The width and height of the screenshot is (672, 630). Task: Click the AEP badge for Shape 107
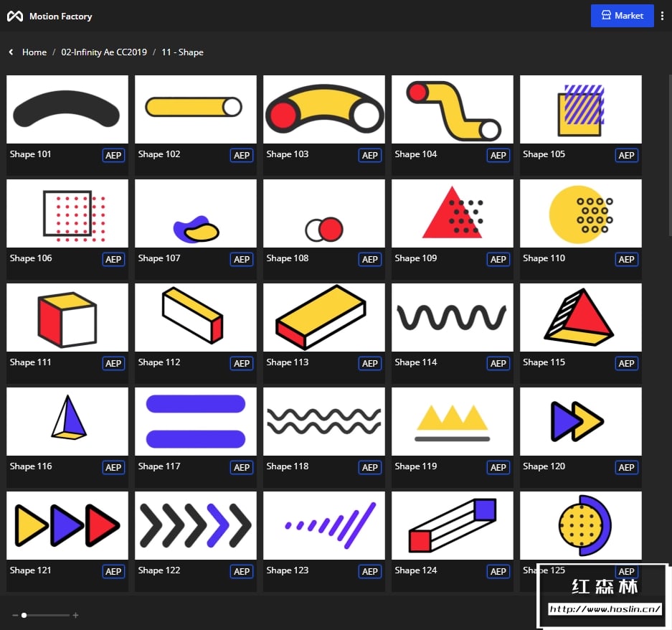click(242, 260)
